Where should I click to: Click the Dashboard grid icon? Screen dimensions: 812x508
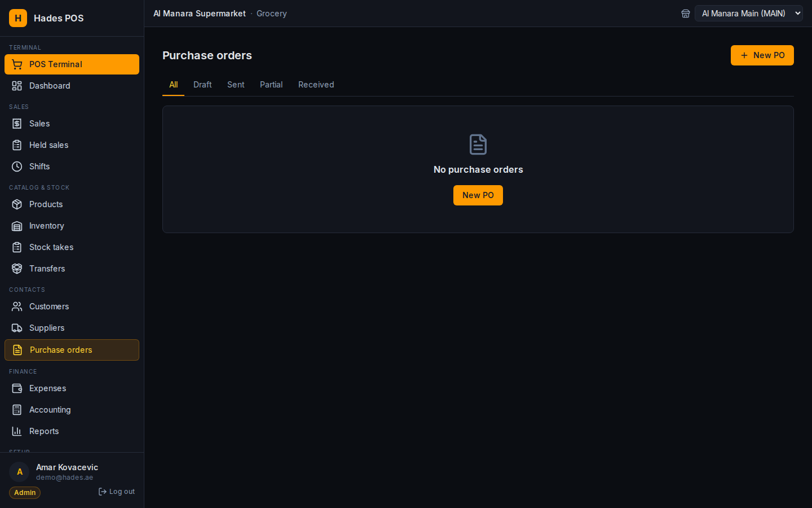pos(17,86)
